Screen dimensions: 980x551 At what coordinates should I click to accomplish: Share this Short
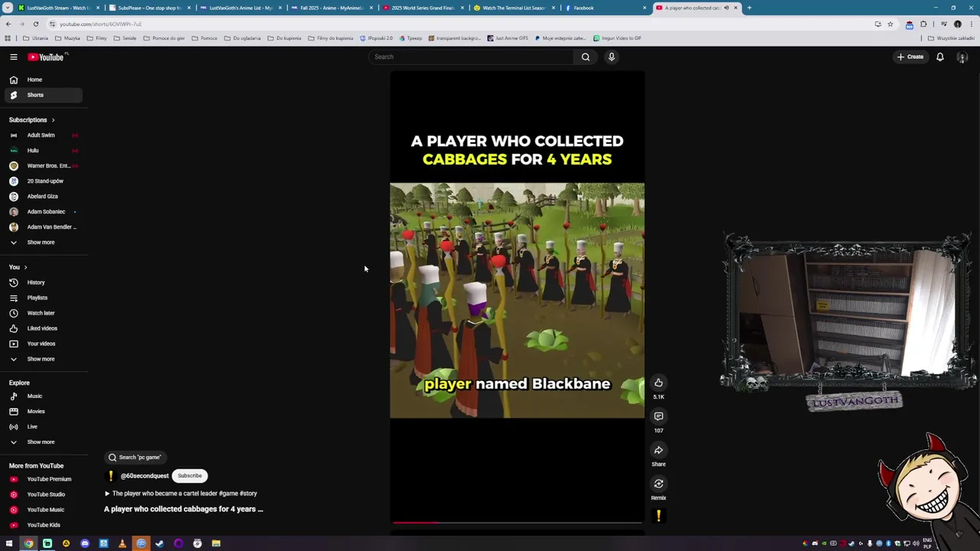coord(658,450)
